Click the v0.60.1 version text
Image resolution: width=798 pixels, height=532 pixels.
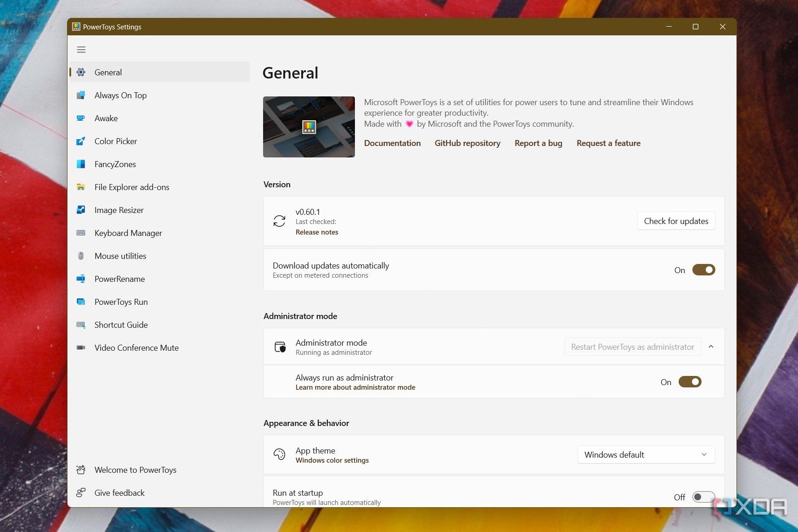tap(308, 212)
